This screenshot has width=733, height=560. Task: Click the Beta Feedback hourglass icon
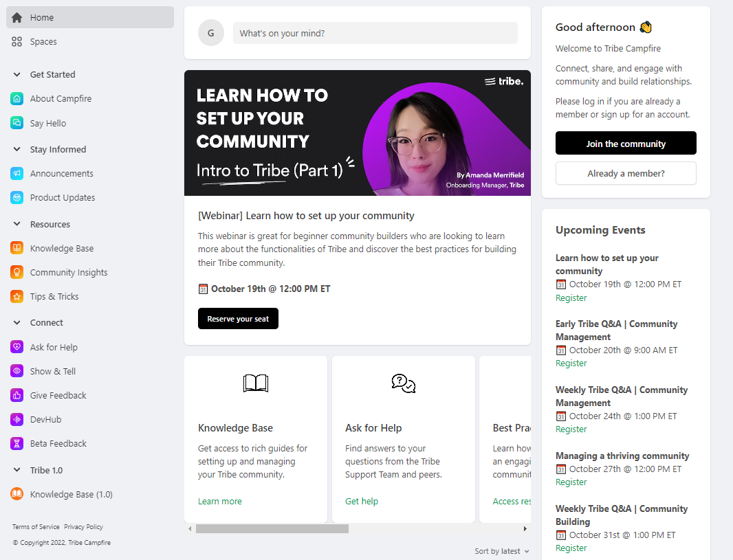pyautogui.click(x=17, y=443)
